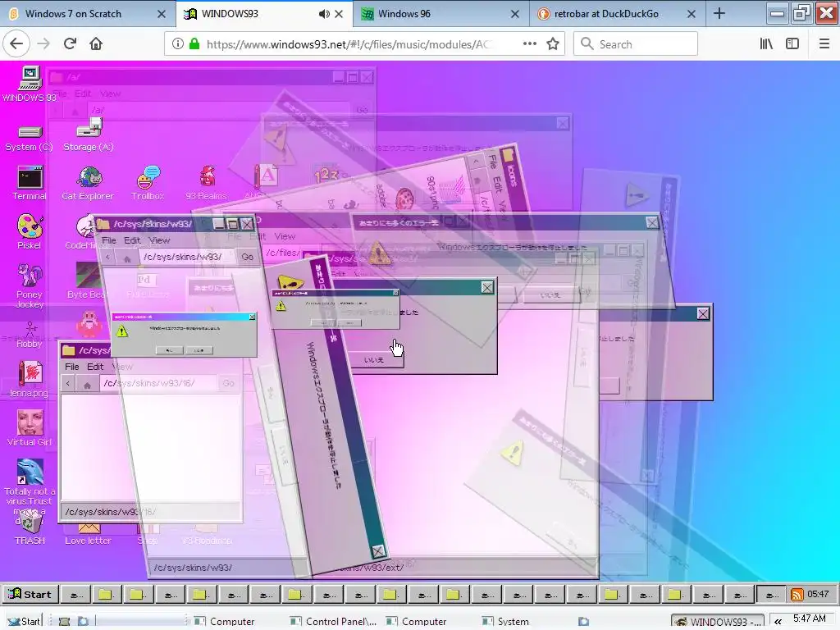This screenshot has height=630, width=840.
Task: Open the Poney Jockey icon
Action: click(x=30, y=286)
